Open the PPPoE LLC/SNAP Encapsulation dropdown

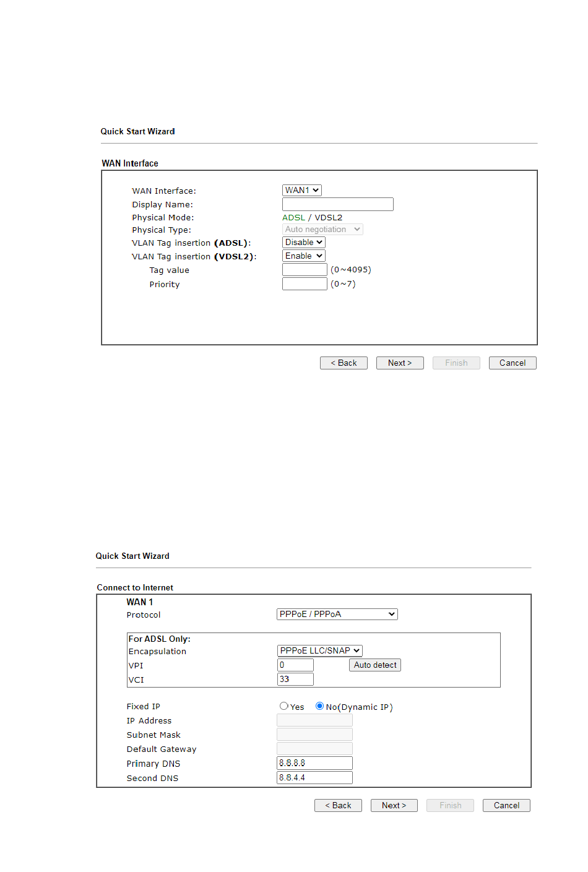pyautogui.click(x=320, y=650)
